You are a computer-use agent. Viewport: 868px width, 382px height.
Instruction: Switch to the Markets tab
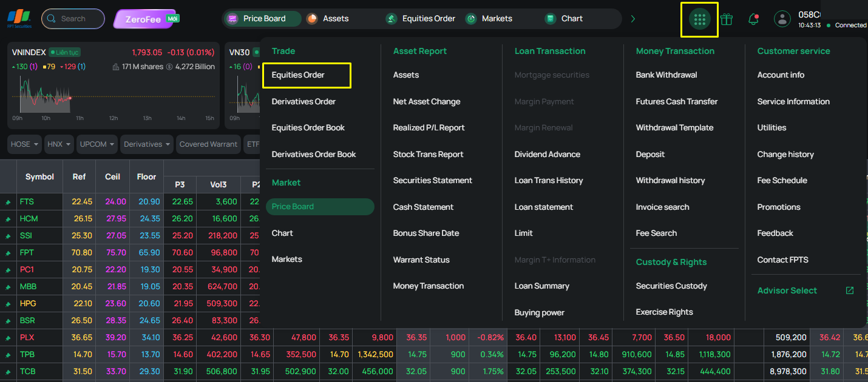(x=489, y=19)
